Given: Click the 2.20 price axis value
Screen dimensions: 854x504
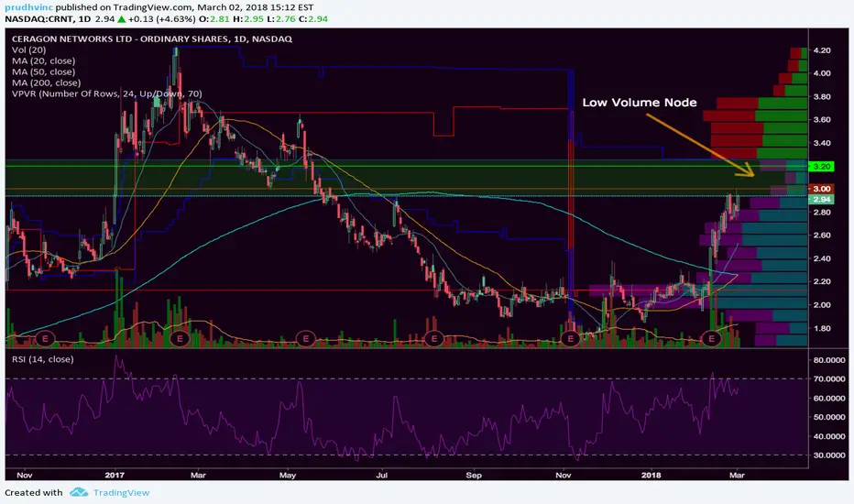Looking at the screenshot, I should click(x=822, y=281).
